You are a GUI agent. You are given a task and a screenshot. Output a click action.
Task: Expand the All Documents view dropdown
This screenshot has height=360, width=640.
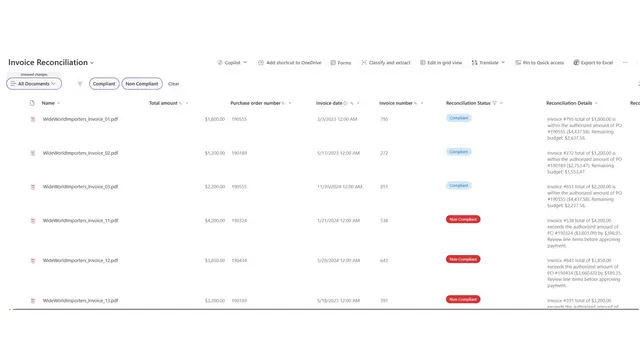34,84
